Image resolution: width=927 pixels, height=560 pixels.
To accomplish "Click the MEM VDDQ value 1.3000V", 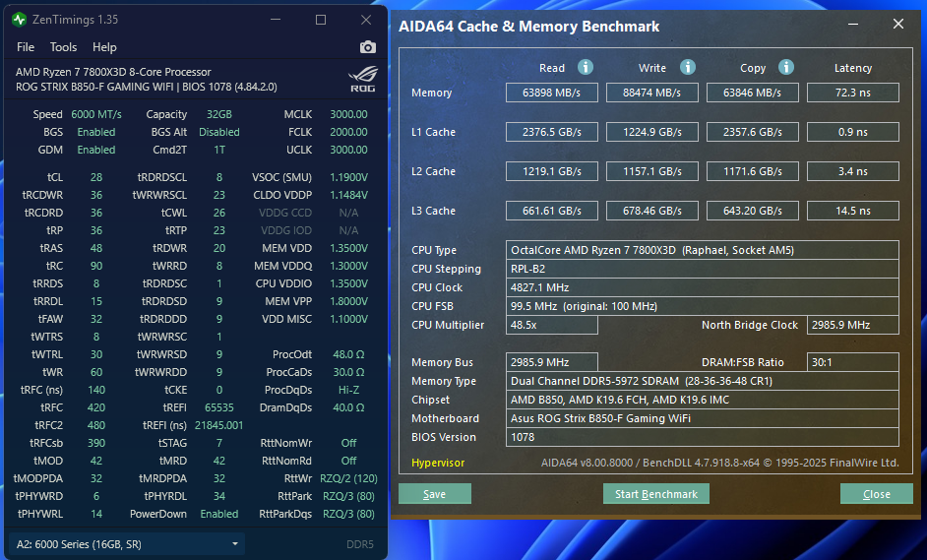I will [348, 266].
